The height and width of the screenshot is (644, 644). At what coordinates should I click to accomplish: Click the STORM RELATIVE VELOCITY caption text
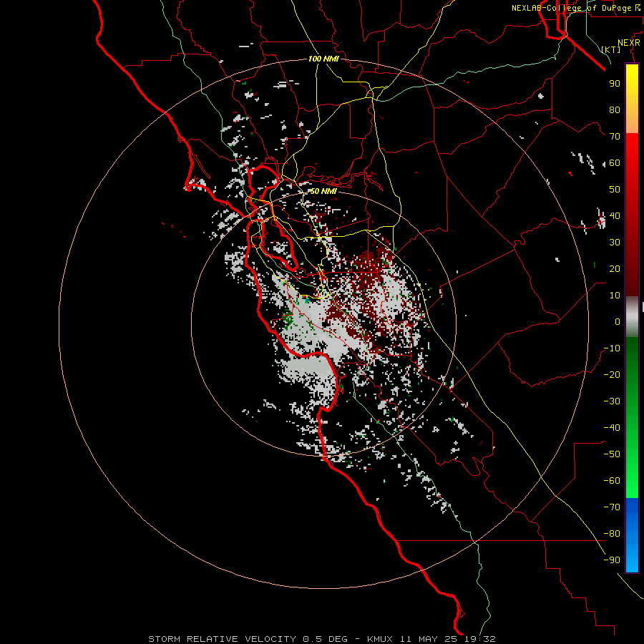pyautogui.click(x=222, y=639)
